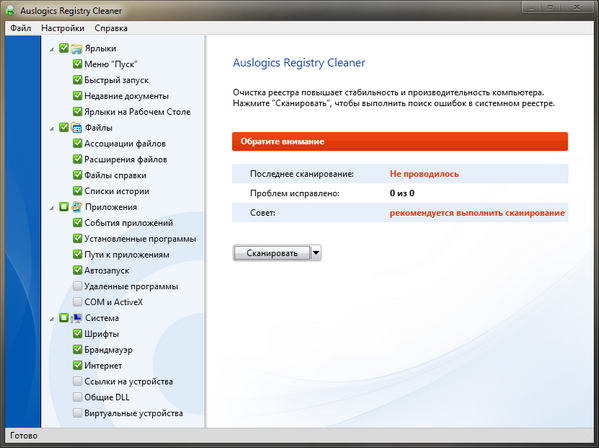Toggle the Пути к приложениям checkbox
Image resolution: width=599 pixels, height=448 pixels.
coord(77,254)
